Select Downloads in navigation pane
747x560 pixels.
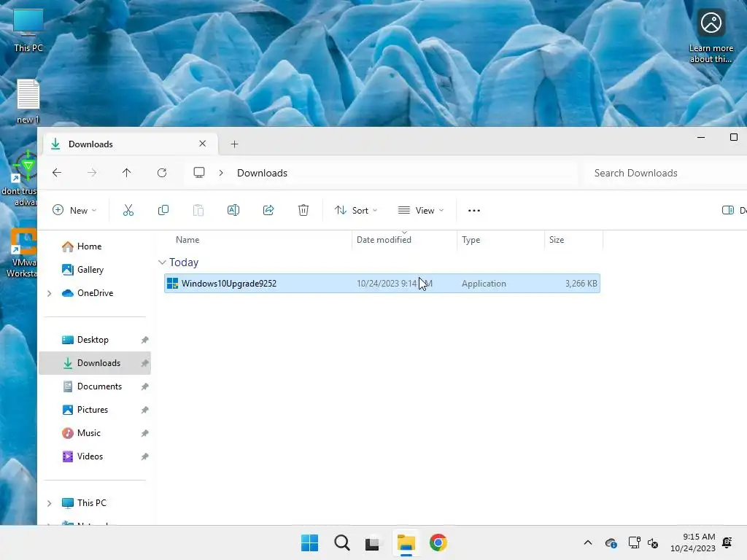(95, 363)
